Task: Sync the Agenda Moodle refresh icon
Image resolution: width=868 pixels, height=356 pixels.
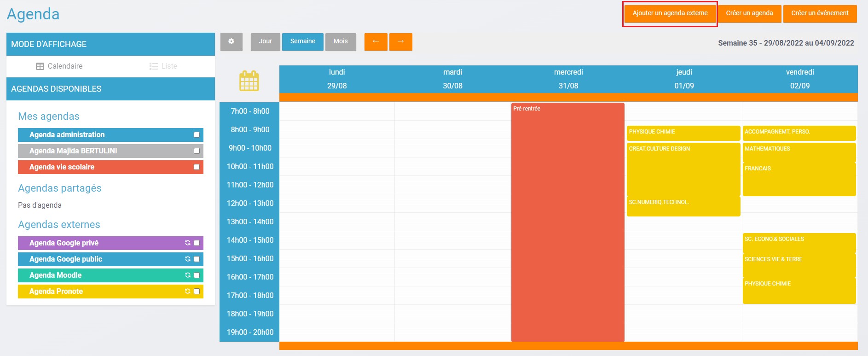Action: 188,275
